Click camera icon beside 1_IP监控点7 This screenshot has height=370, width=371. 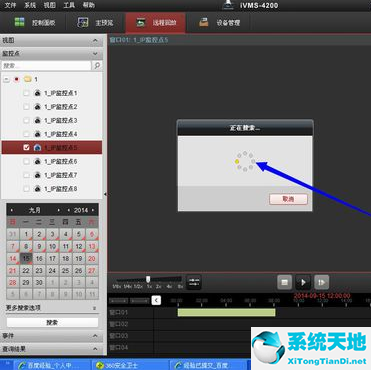coord(37,175)
